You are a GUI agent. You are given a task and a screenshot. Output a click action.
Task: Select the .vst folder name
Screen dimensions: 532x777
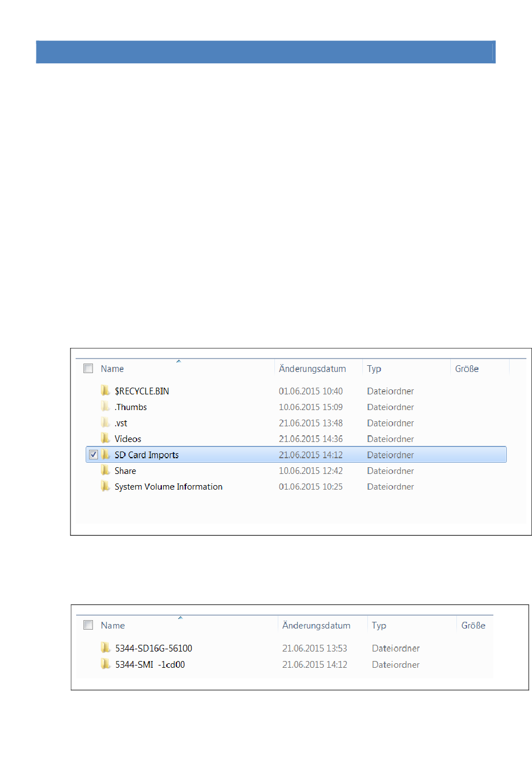[121, 423]
